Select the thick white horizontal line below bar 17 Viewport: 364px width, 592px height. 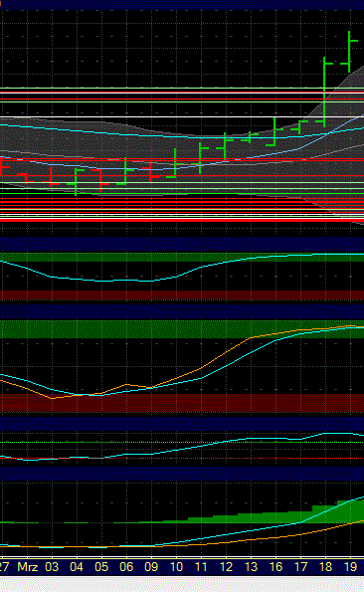182,116
